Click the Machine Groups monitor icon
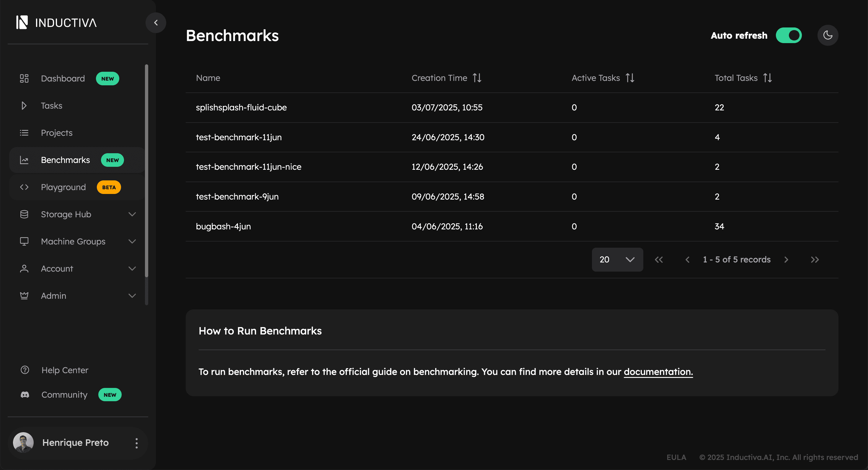Viewport: 868px width, 470px height. 24,241
